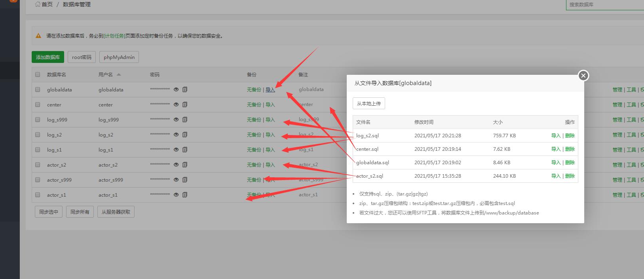Tick the checkbox for log_s2 row
The width and height of the screenshot is (644, 279).
[x=38, y=135]
